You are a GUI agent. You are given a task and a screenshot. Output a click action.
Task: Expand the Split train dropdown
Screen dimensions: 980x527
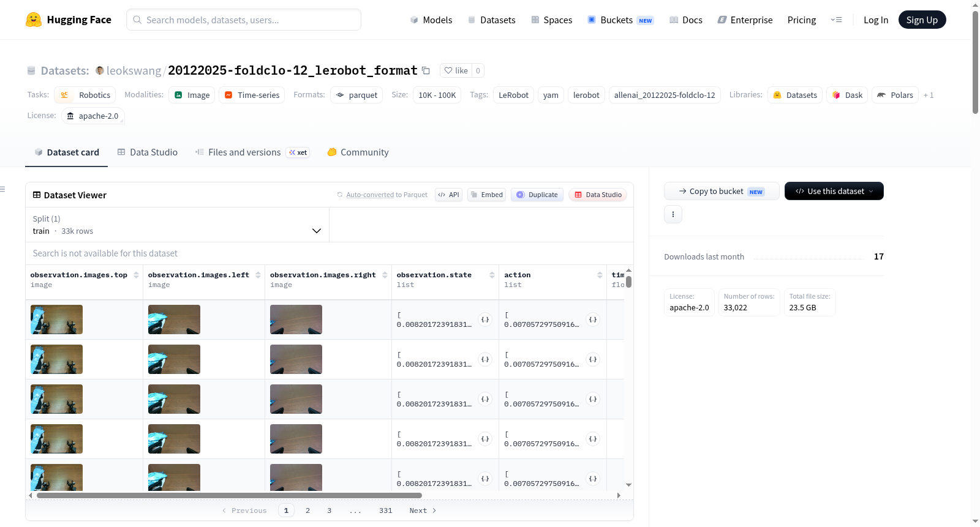[177, 225]
